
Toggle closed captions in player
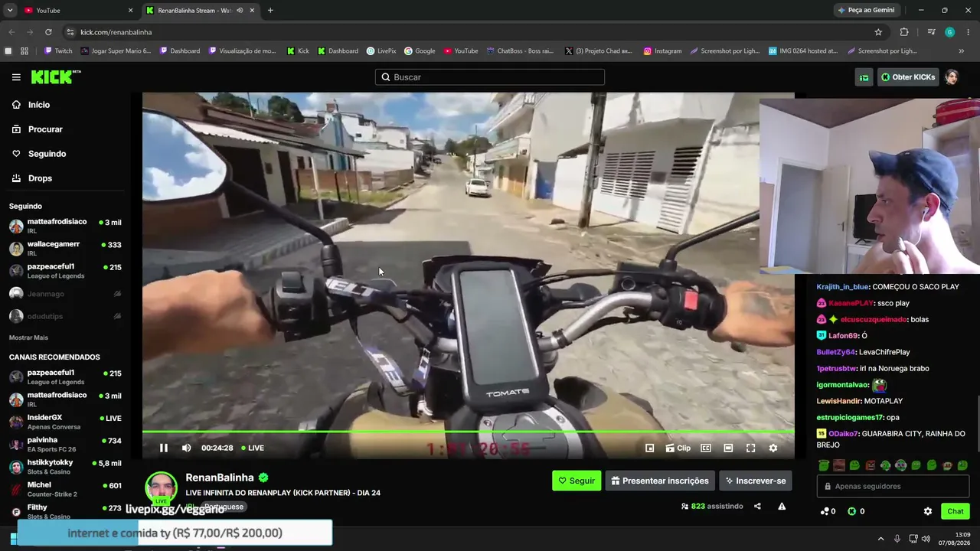[706, 448]
